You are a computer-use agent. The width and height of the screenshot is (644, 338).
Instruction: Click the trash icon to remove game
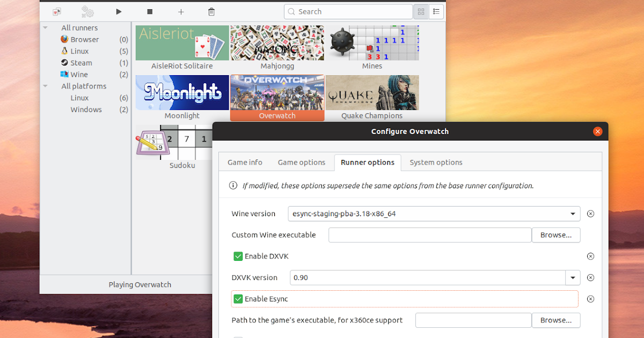[211, 11]
